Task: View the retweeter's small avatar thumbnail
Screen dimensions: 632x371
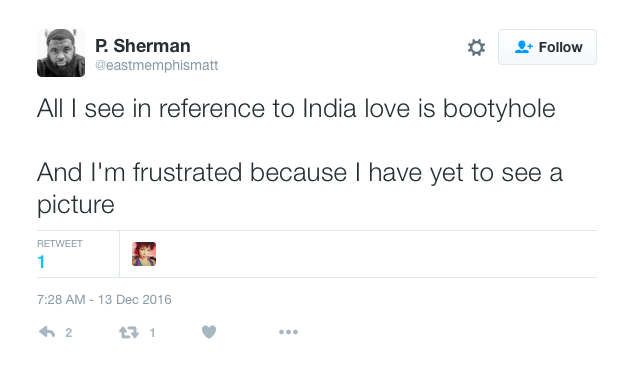Action: coord(144,254)
